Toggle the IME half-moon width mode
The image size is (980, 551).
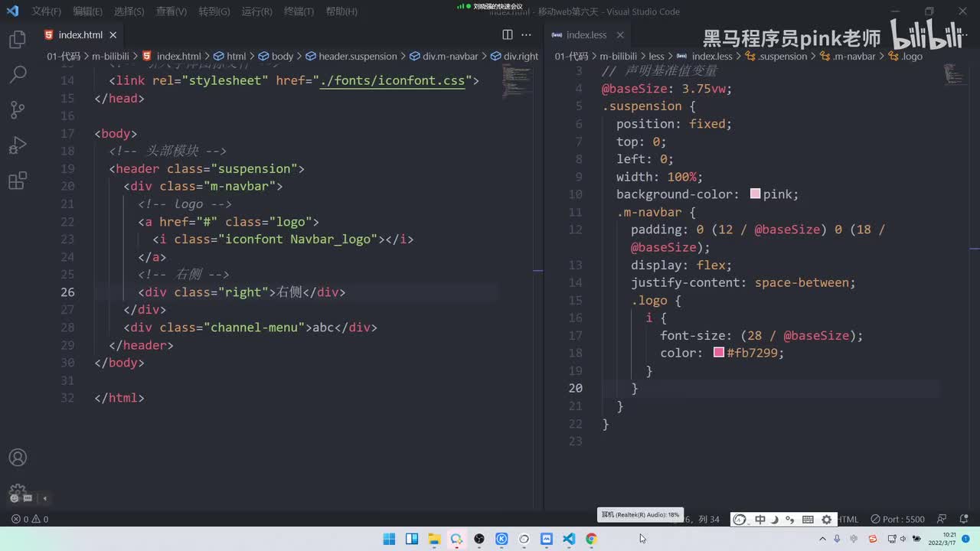coord(775,520)
